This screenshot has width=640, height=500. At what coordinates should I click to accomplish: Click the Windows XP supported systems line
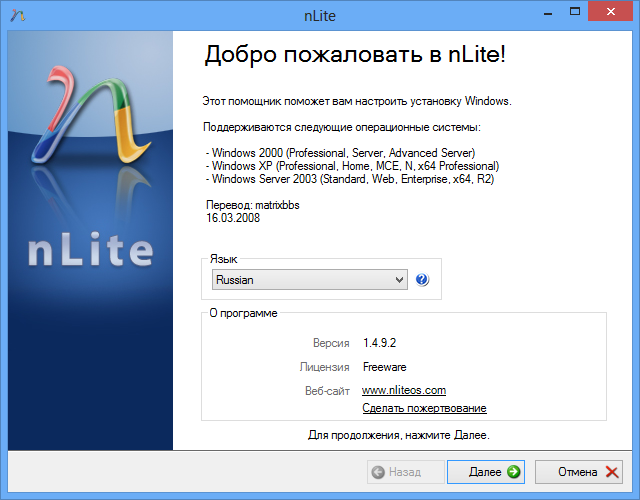click(353, 166)
